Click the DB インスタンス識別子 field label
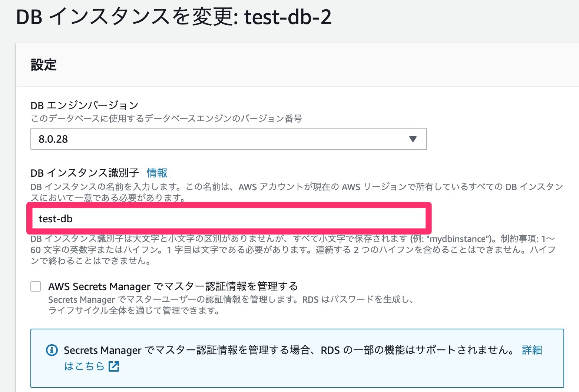Viewport: 579px width, 392px height. point(85,173)
